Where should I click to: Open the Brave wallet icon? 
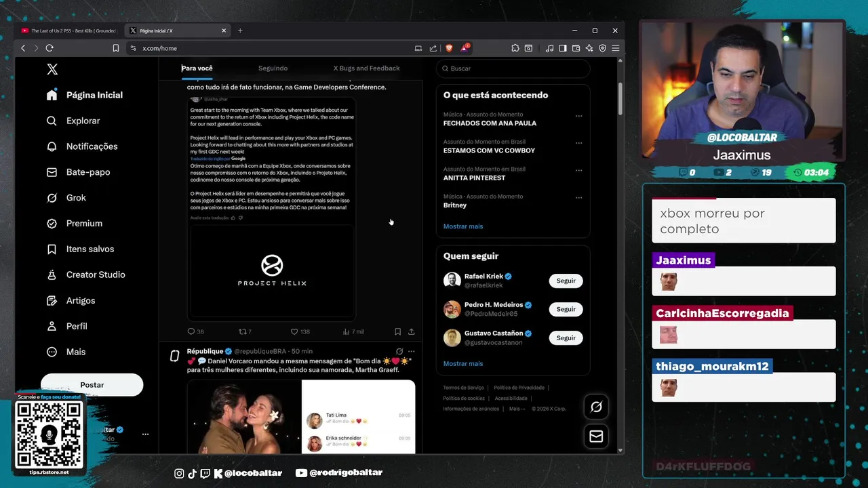tap(576, 48)
